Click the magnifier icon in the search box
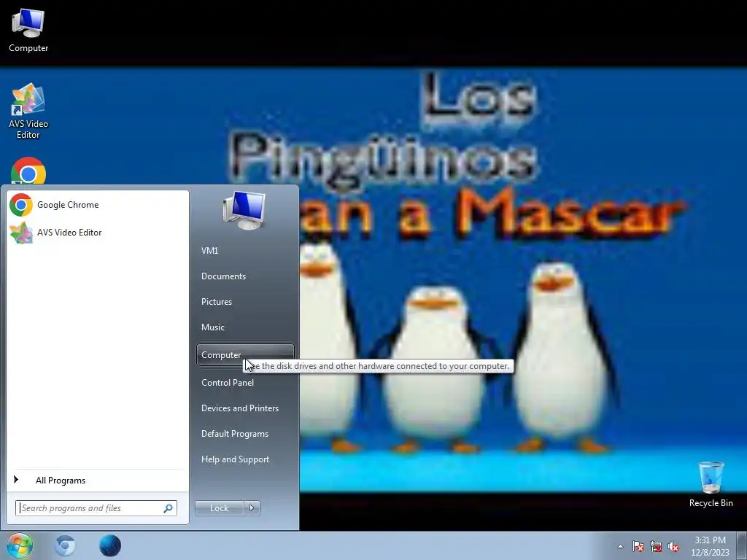Viewport: 747px width, 560px height. pos(169,508)
